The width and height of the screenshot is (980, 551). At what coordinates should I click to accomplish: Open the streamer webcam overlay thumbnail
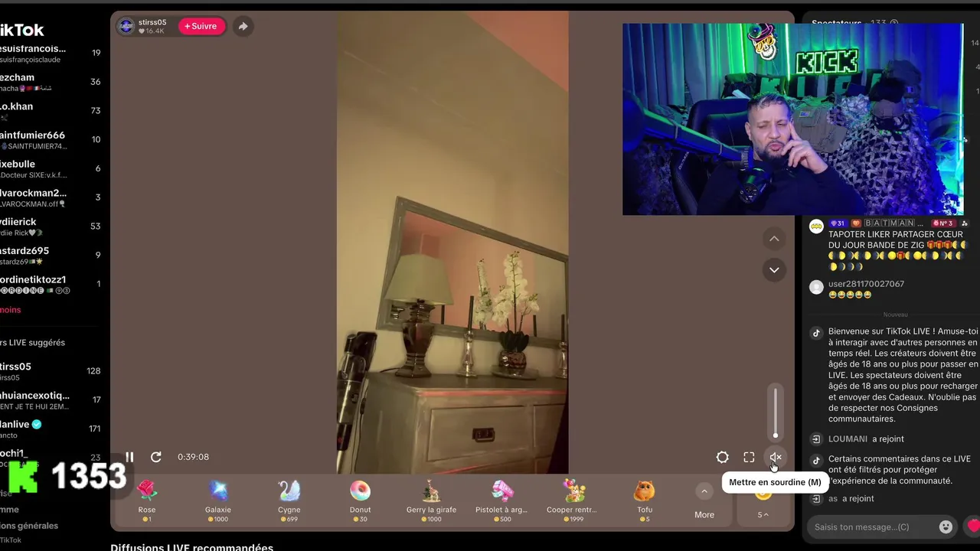point(792,119)
